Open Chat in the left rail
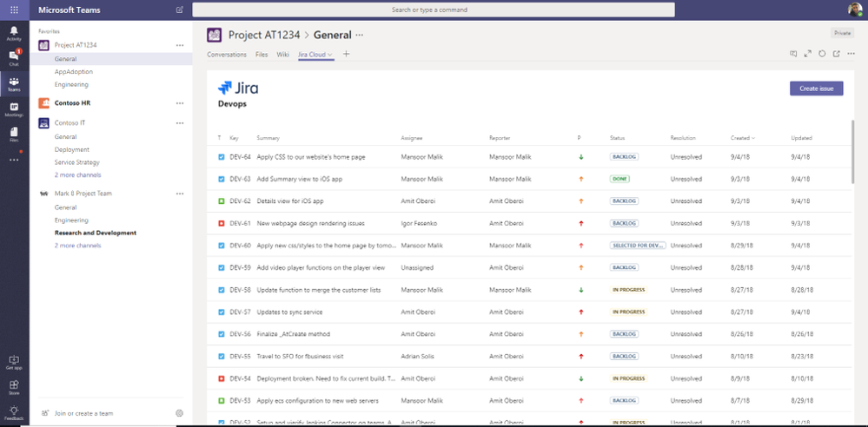 [x=15, y=57]
